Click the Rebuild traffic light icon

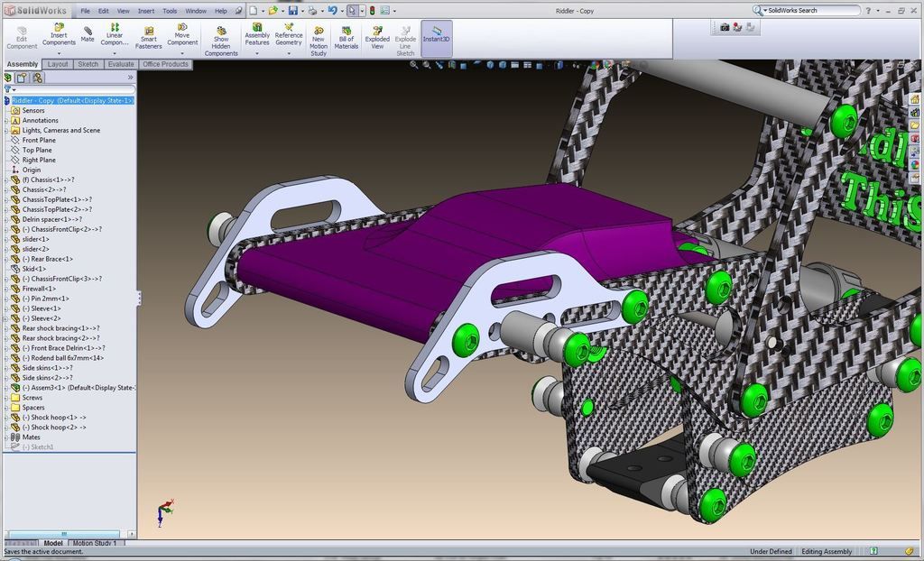tap(373, 11)
